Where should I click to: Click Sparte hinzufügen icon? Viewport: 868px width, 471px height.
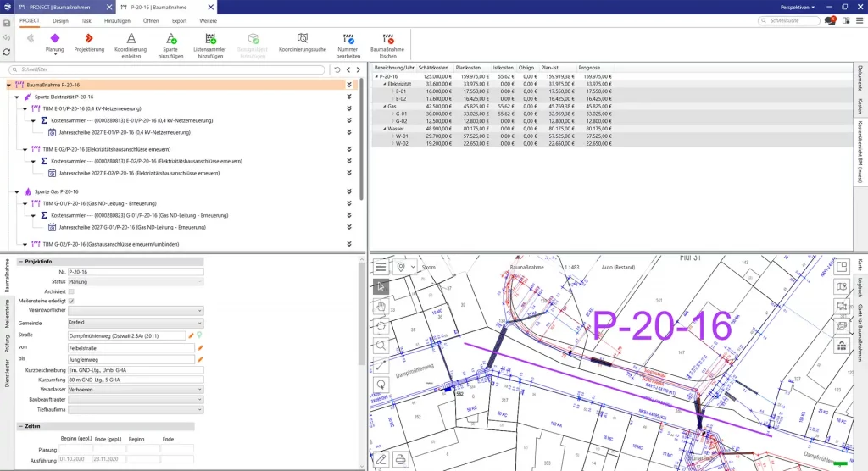pyautogui.click(x=170, y=39)
